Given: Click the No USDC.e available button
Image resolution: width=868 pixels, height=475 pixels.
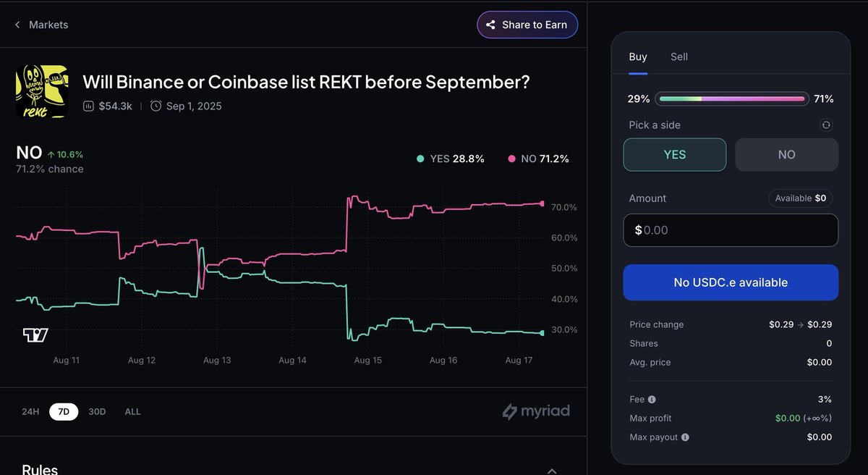Looking at the screenshot, I should pos(731,282).
